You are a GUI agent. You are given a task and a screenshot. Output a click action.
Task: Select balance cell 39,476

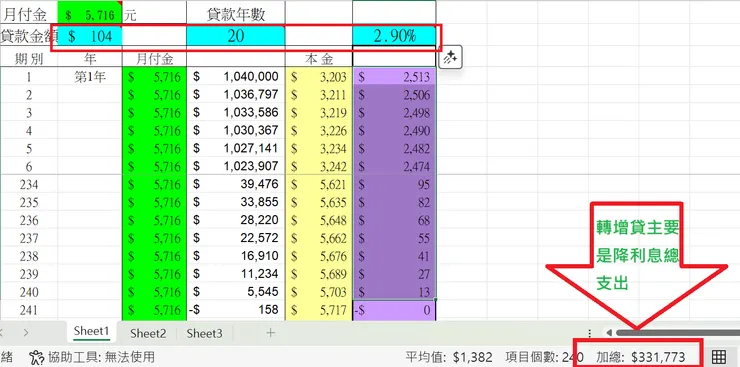[x=235, y=184]
